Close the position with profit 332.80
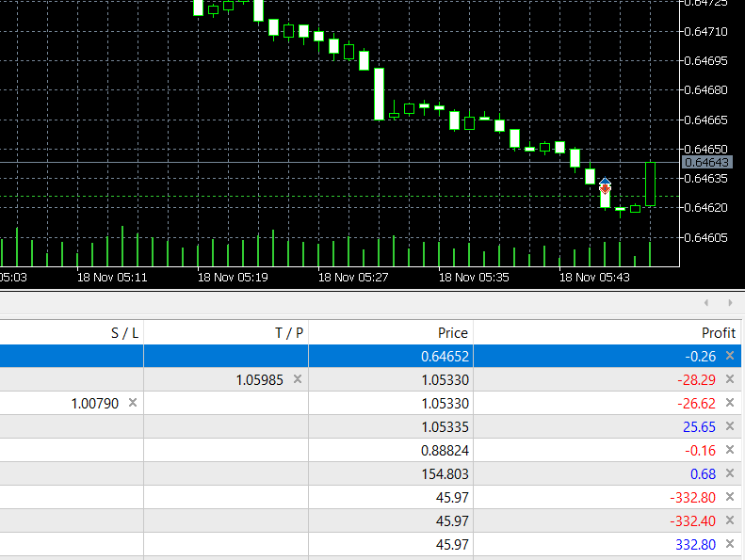This screenshot has height=560, width=745. 730,544
